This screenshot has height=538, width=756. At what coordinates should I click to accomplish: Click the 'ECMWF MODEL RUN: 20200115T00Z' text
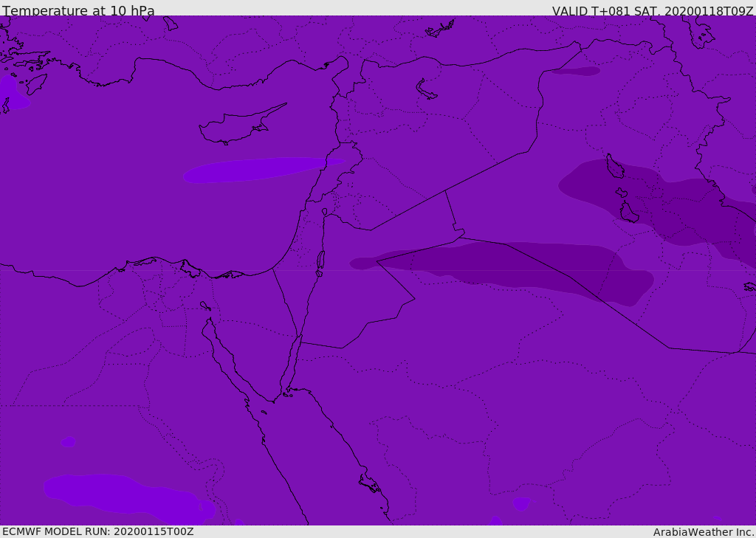98,532
